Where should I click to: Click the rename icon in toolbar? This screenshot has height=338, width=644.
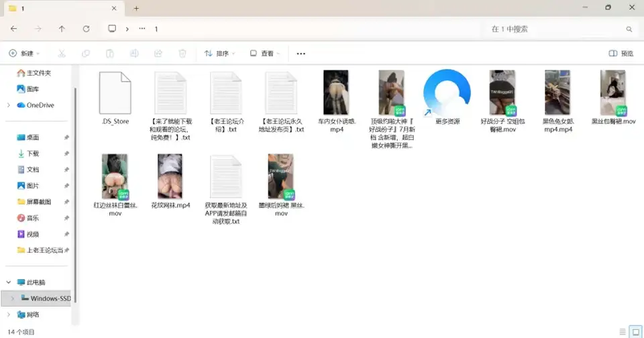tap(134, 54)
